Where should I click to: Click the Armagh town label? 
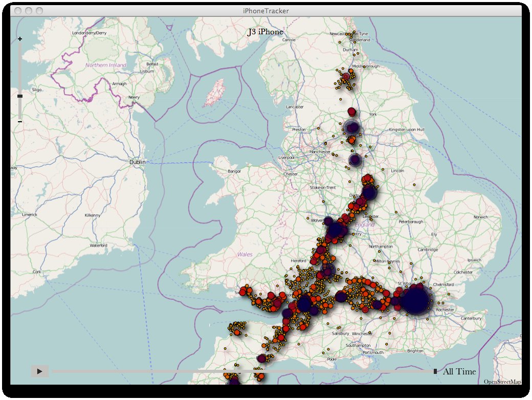pyautogui.click(x=119, y=83)
